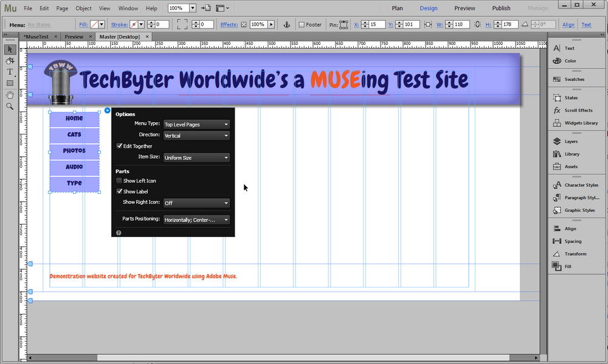Open the Window menu
The image size is (608, 364).
click(128, 8)
